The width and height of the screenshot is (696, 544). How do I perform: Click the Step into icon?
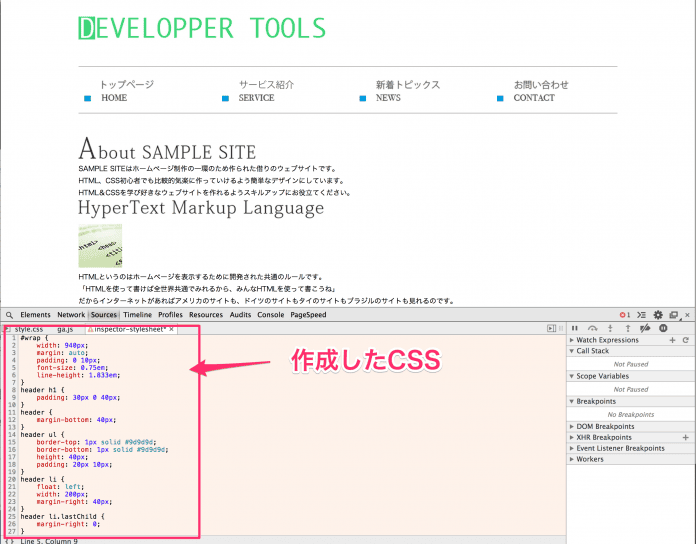610,328
